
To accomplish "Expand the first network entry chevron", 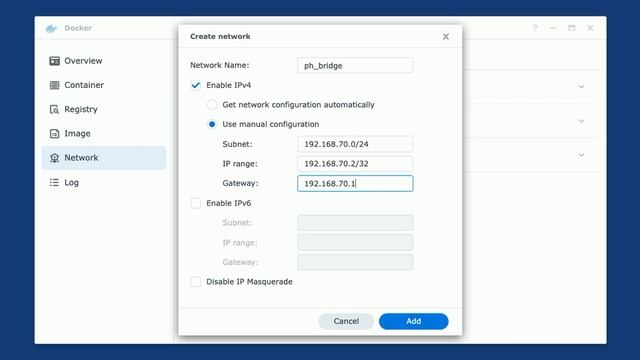I will [x=581, y=87].
